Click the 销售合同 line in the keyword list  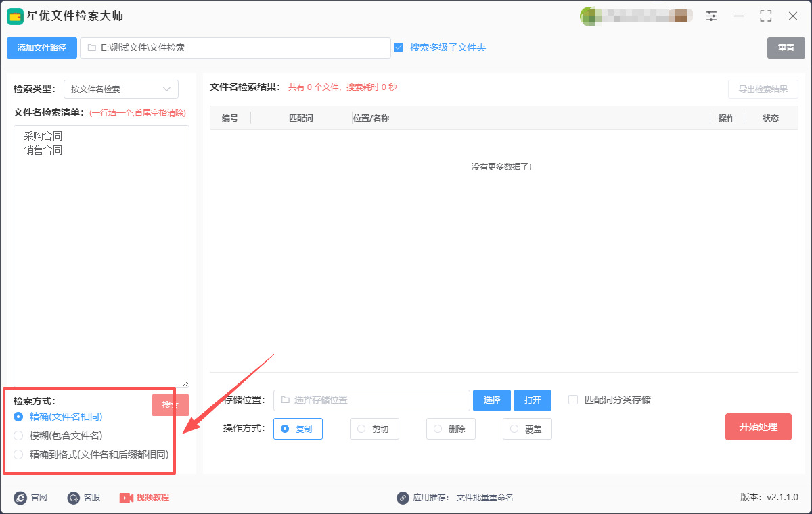point(43,150)
